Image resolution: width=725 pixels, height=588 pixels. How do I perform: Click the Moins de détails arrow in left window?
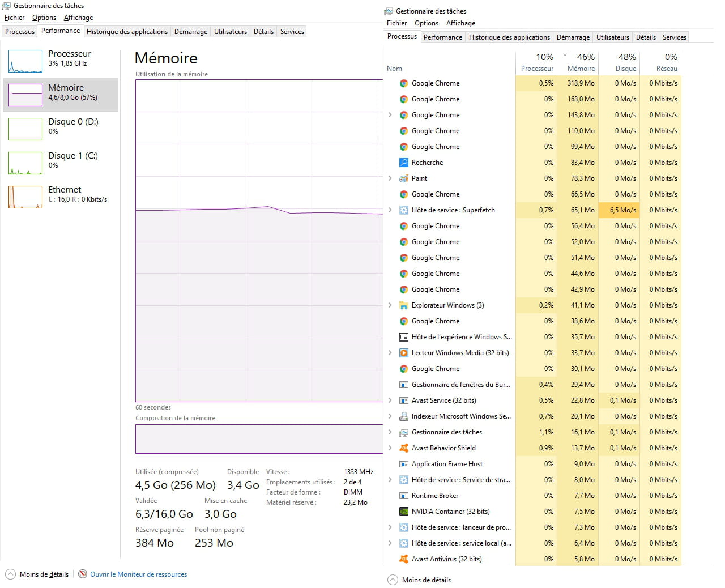click(10, 574)
